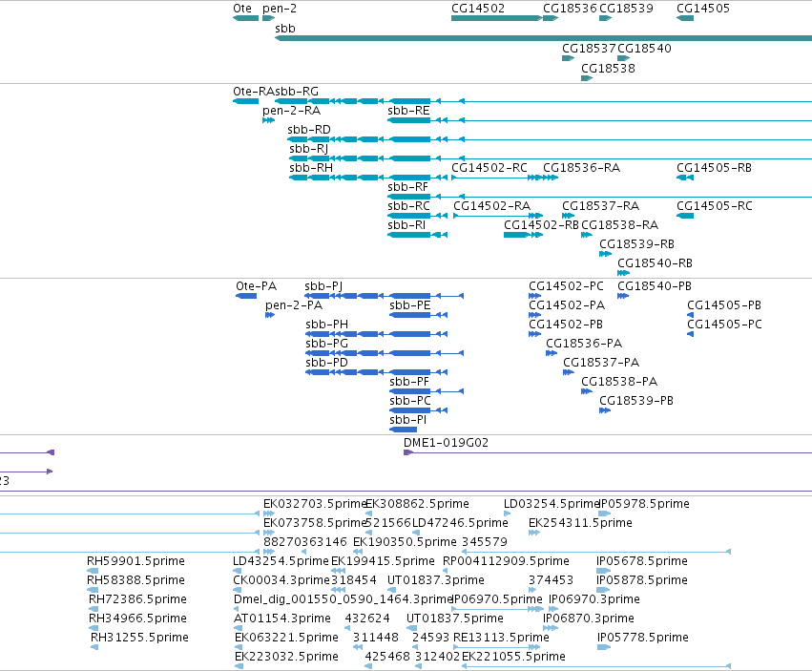Click the CG18536-PA protein feature
Viewport: 812px width, 671px height.
pos(552,353)
